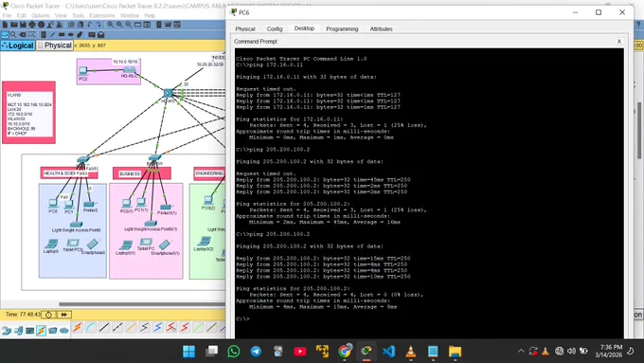
Task: Choose the blue serial DCE connection icon
Action: coord(158,328)
